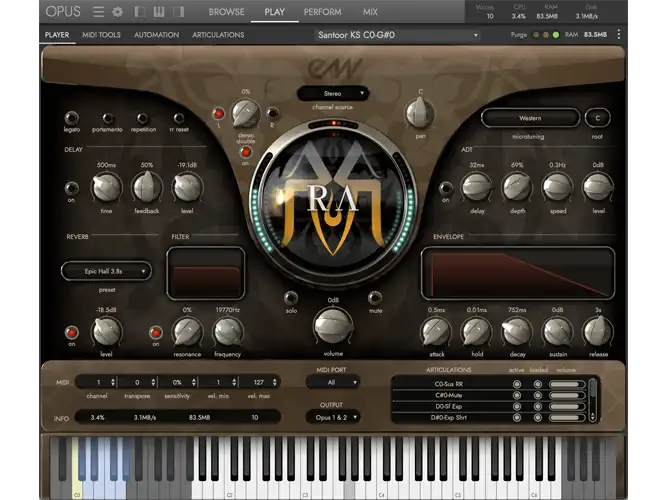Screen dimensions: 667x500
Task: Toggle the keyboard view icon
Action: click(159, 11)
